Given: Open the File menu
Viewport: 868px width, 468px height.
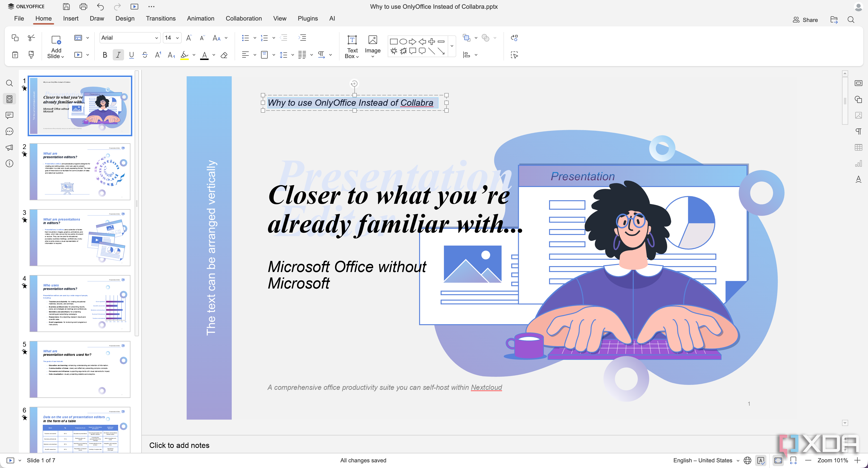Looking at the screenshot, I should coord(19,18).
